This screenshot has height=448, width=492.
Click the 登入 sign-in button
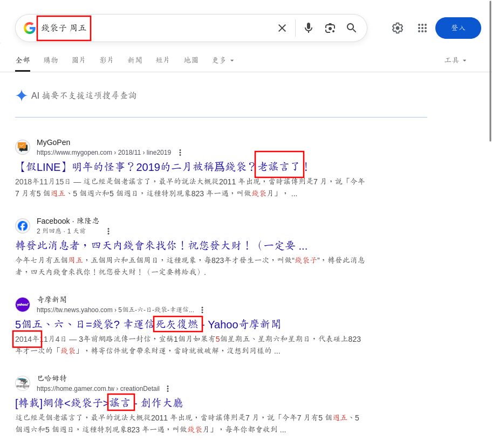click(x=458, y=28)
